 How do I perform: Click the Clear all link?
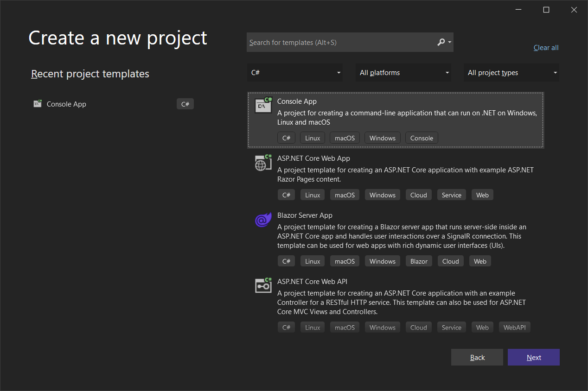(546, 48)
